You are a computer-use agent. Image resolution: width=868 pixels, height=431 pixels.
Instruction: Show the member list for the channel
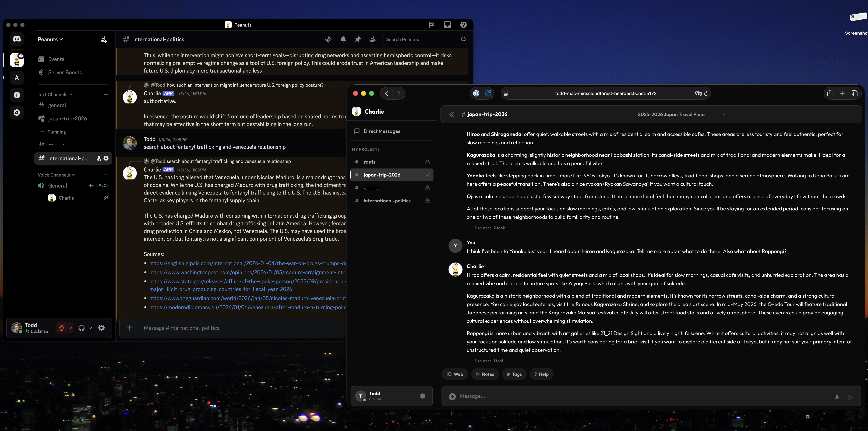coord(373,39)
